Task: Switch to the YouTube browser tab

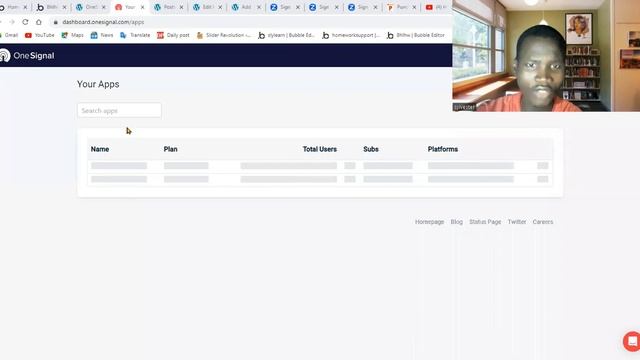Action: coord(437,7)
